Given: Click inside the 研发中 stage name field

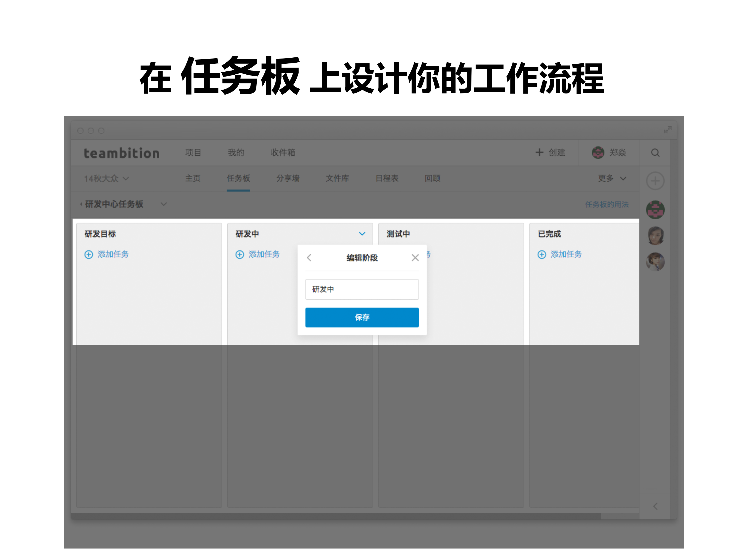Looking at the screenshot, I should tap(362, 289).
